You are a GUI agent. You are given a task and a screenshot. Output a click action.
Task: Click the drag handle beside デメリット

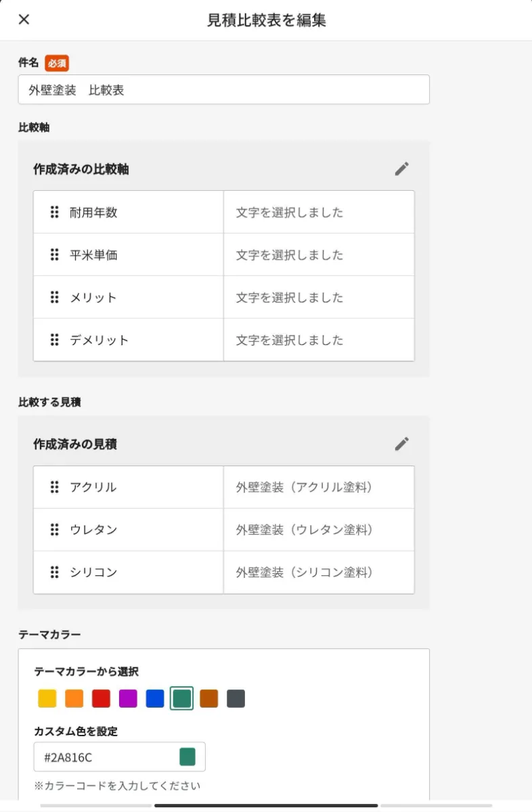[x=55, y=340]
